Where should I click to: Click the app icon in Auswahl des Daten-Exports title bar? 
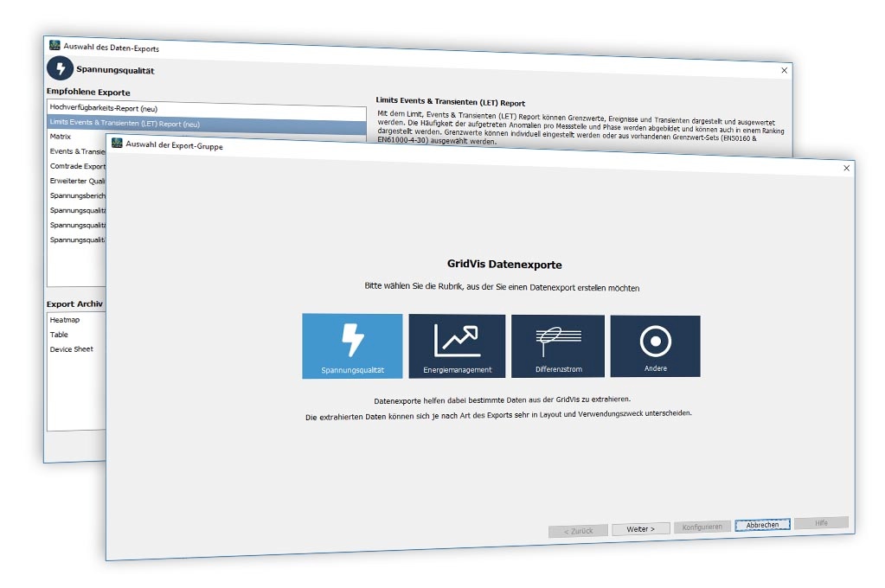pos(55,45)
